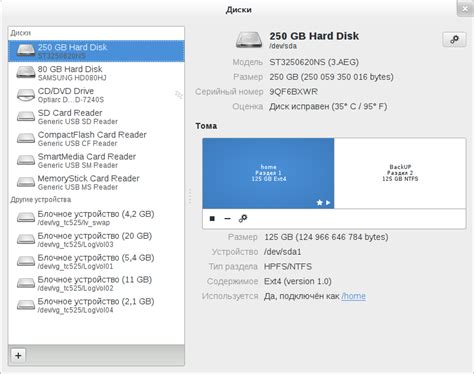
Task: Delete partition using the minus button
Action: (227, 219)
